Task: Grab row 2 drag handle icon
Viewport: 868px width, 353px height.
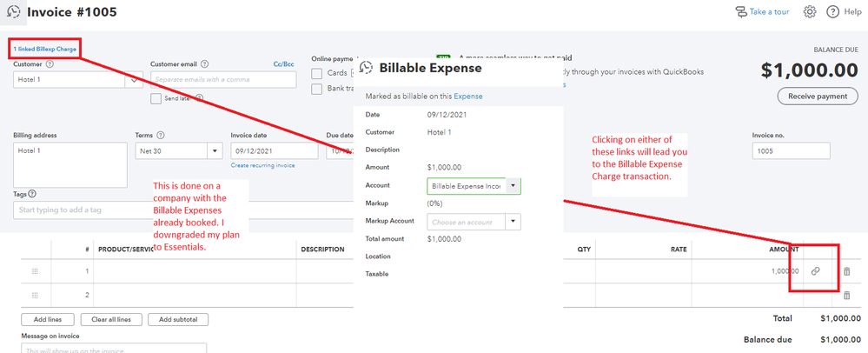Action: pyautogui.click(x=35, y=296)
